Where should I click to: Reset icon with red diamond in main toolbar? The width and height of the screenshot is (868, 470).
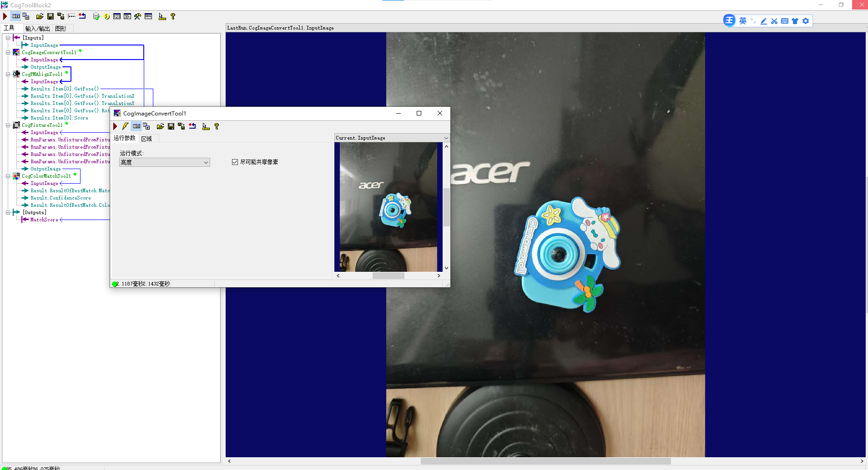pyautogui.click(x=82, y=16)
